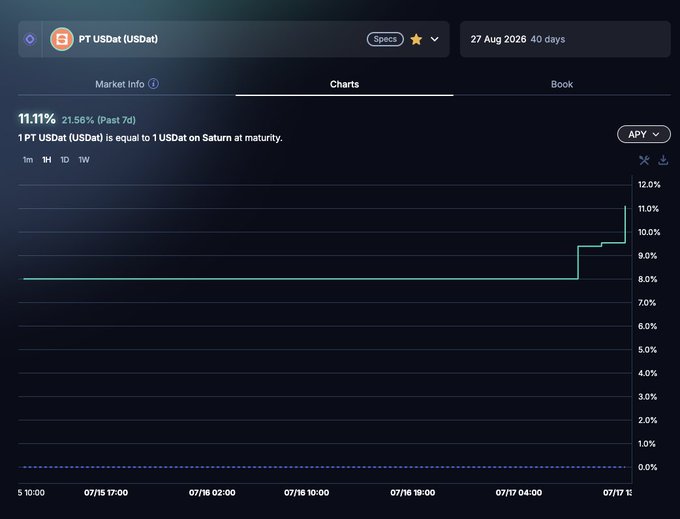Open the chart tools settings icon
This screenshot has height=519, width=680.
pyautogui.click(x=644, y=160)
